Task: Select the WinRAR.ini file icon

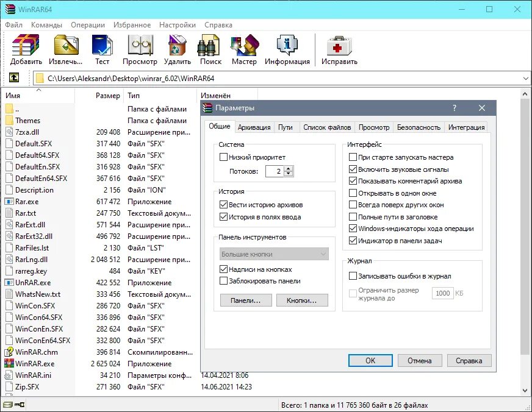Action: click(9, 375)
